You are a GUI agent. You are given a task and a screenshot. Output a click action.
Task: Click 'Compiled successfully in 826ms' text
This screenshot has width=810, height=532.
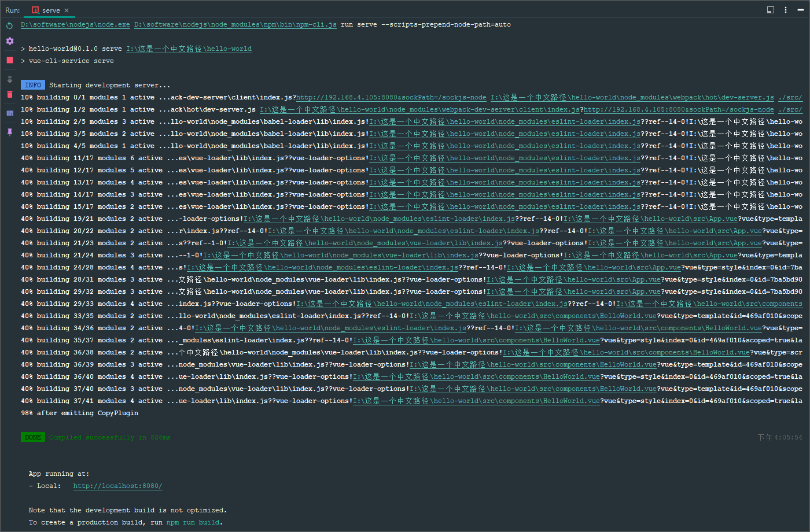[110, 438]
